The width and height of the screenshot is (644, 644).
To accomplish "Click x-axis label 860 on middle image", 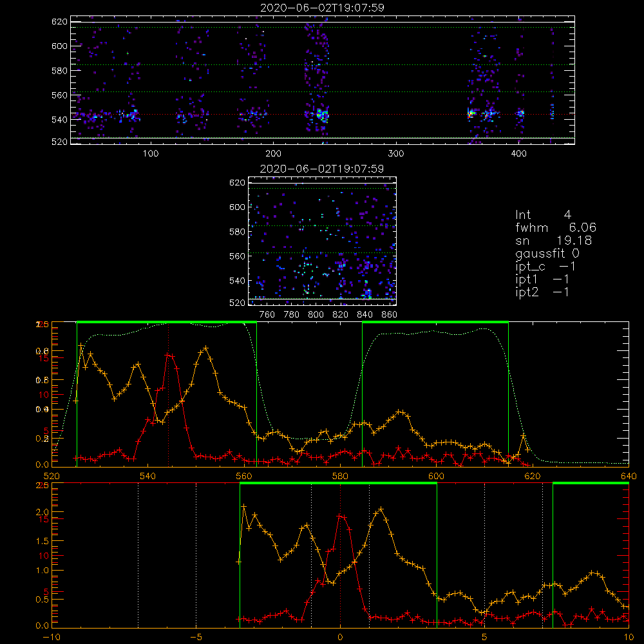I will pos(389,315).
